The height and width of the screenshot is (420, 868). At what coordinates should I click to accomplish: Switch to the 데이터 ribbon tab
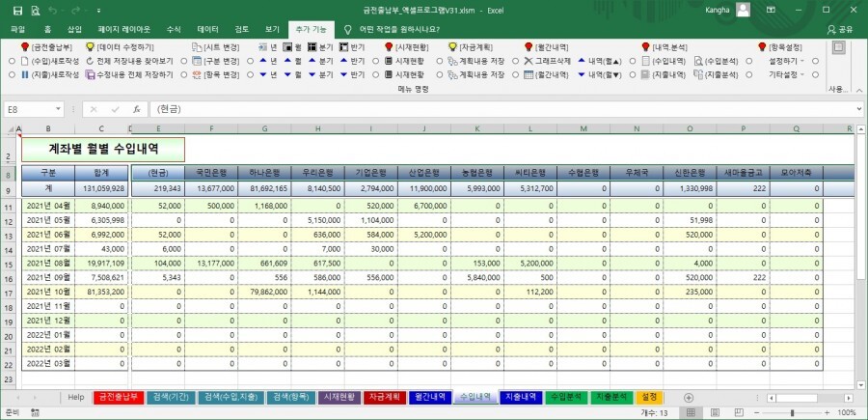point(207,29)
